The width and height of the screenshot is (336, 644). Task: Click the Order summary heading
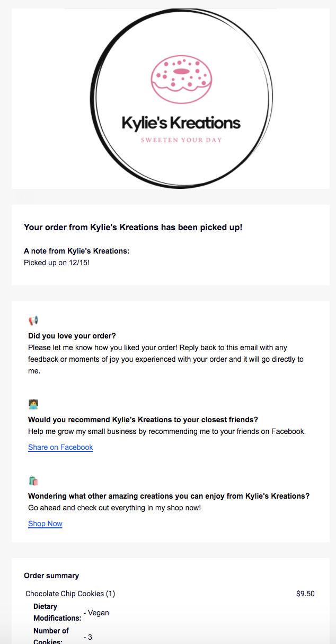pos(51,576)
